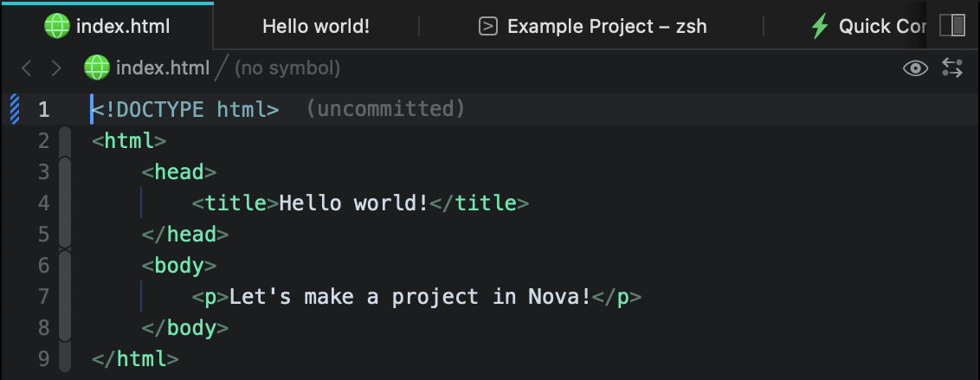Image resolution: width=980 pixels, height=380 pixels.
Task: Click the uncommitted change marker beside line 1
Action: tap(14, 109)
